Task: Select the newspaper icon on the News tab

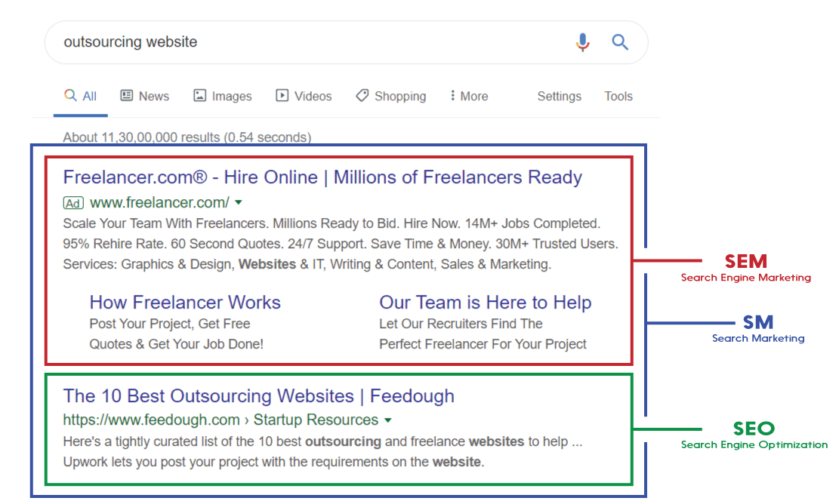Action: tap(126, 96)
